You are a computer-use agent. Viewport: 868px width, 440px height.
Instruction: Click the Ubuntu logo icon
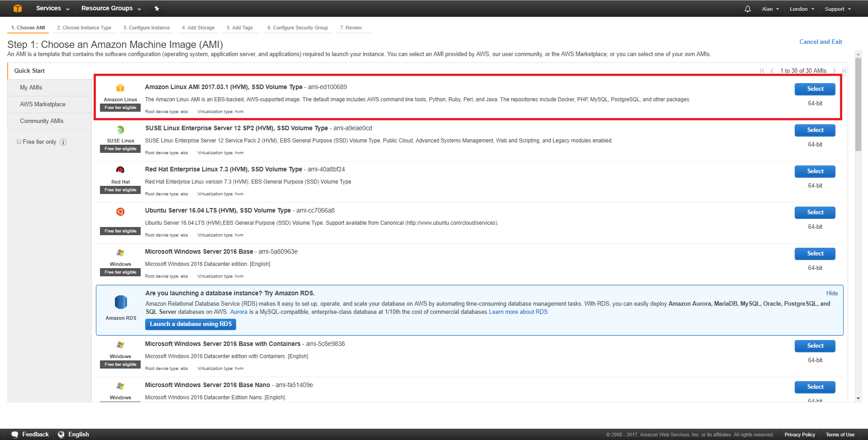[x=120, y=212]
